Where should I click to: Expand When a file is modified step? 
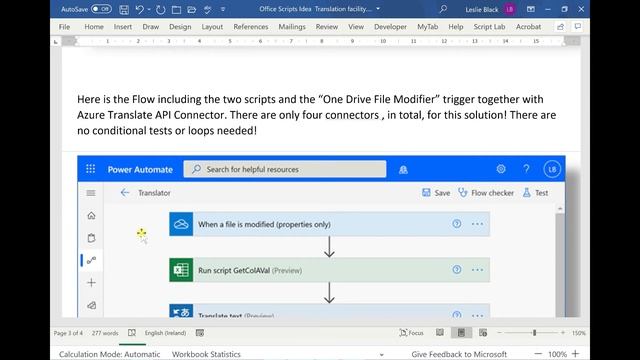click(x=330, y=224)
